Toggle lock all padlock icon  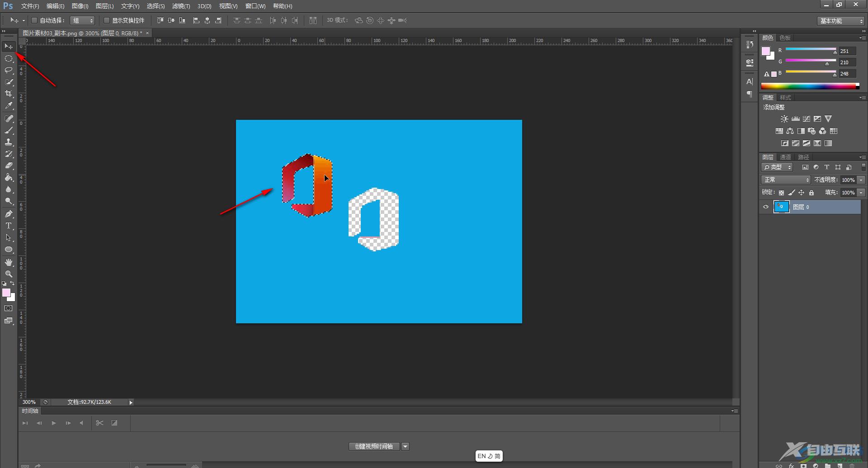811,193
